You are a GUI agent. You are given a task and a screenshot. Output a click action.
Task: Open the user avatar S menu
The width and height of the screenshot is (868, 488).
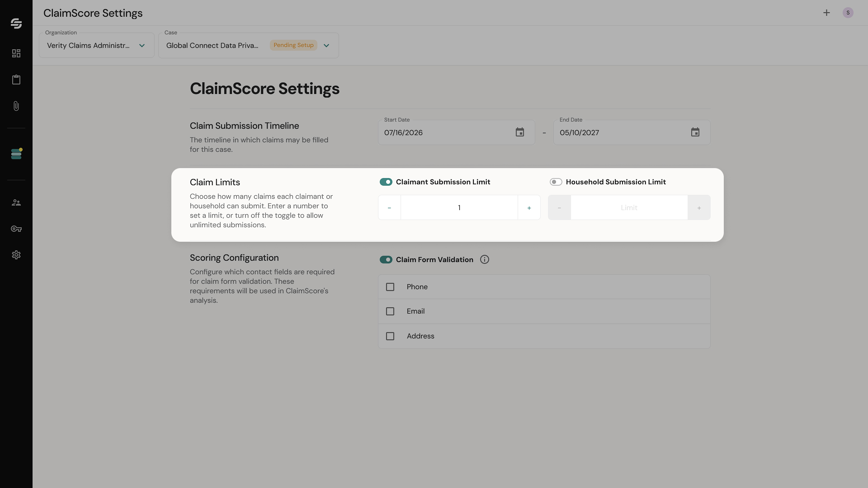pyautogui.click(x=848, y=13)
